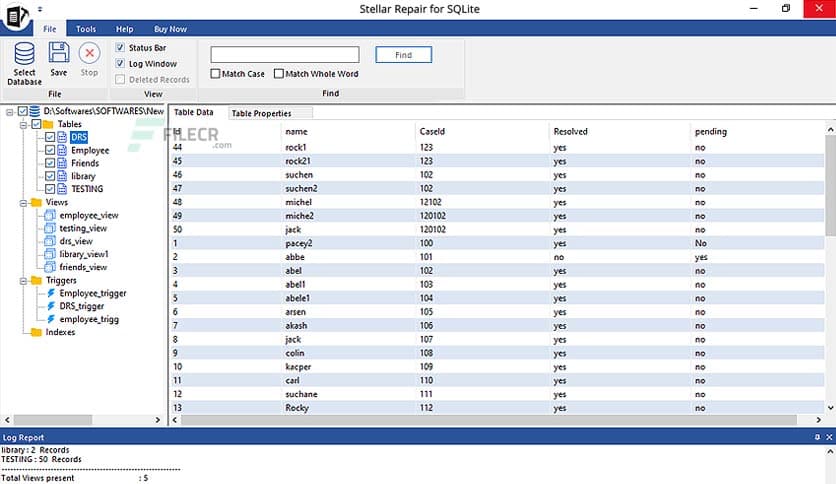Switch to the Table Data tab
This screenshot has height=484, width=836.
(194, 112)
